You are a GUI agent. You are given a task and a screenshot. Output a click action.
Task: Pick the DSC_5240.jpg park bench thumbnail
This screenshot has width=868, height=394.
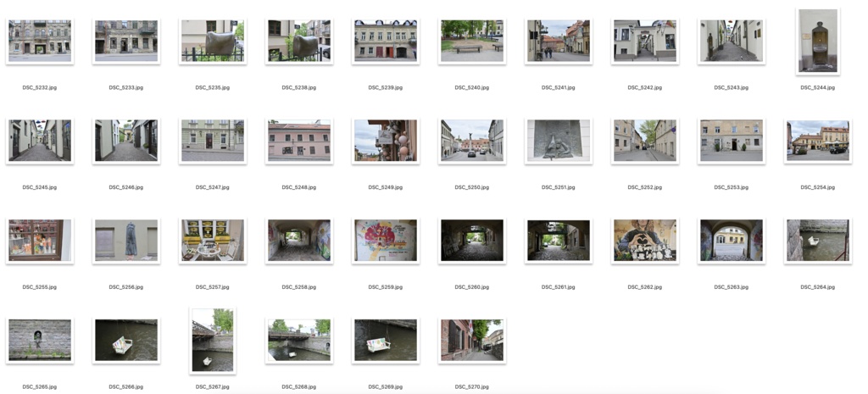[x=471, y=42]
